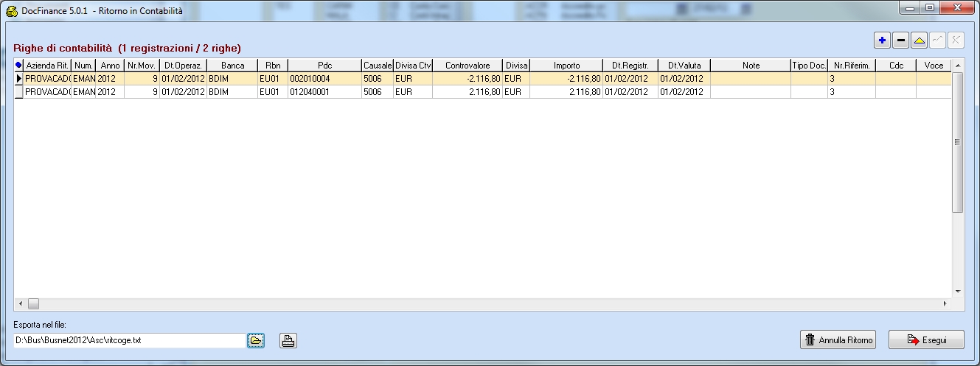Click the vertical scrollbar down arrow
This screenshot has height=366, width=980.
click(958, 291)
